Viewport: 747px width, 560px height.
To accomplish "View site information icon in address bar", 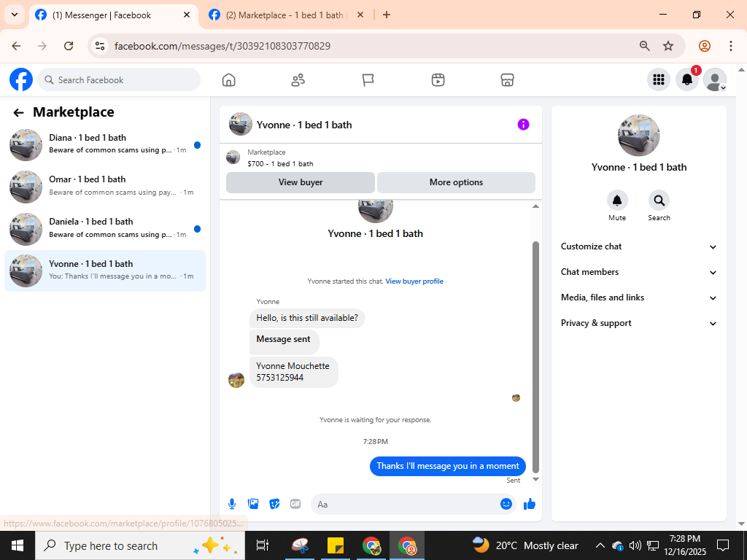I will [x=99, y=46].
